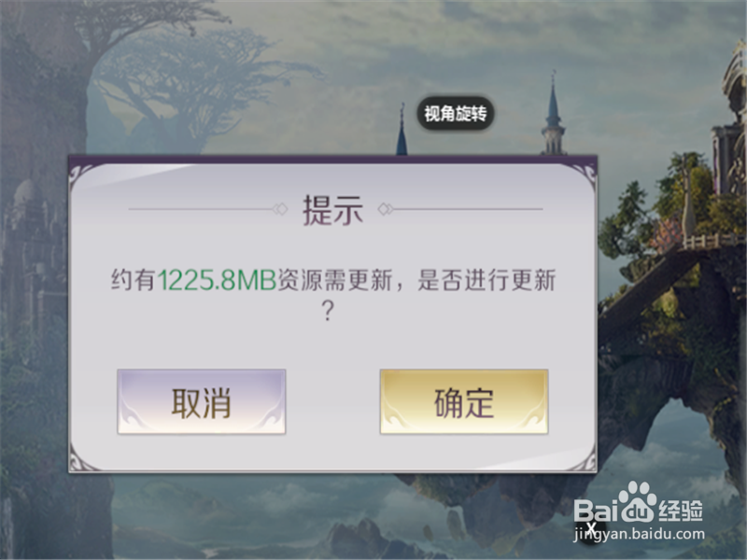Click the 确定 confirm button
747x560 pixels.
464,401
